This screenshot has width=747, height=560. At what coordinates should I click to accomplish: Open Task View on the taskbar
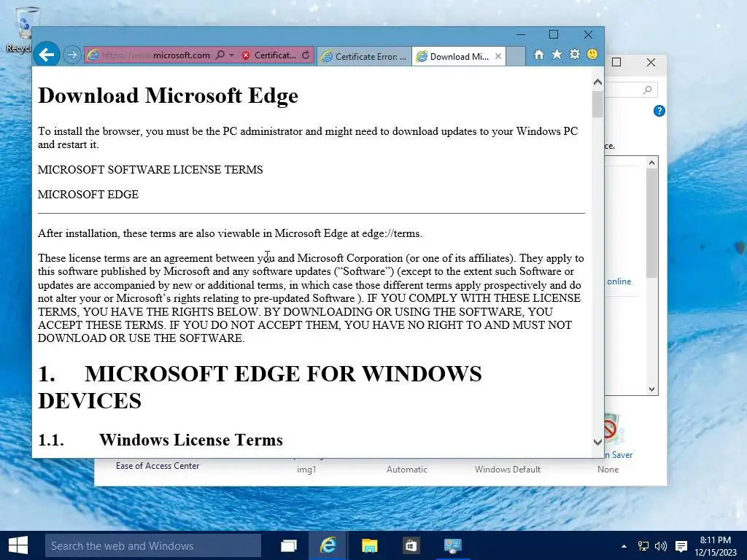(289, 545)
